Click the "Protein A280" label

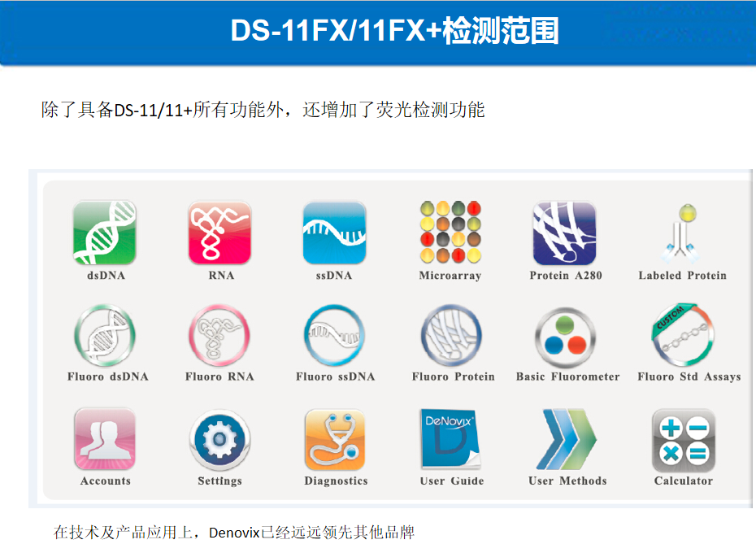[566, 276]
